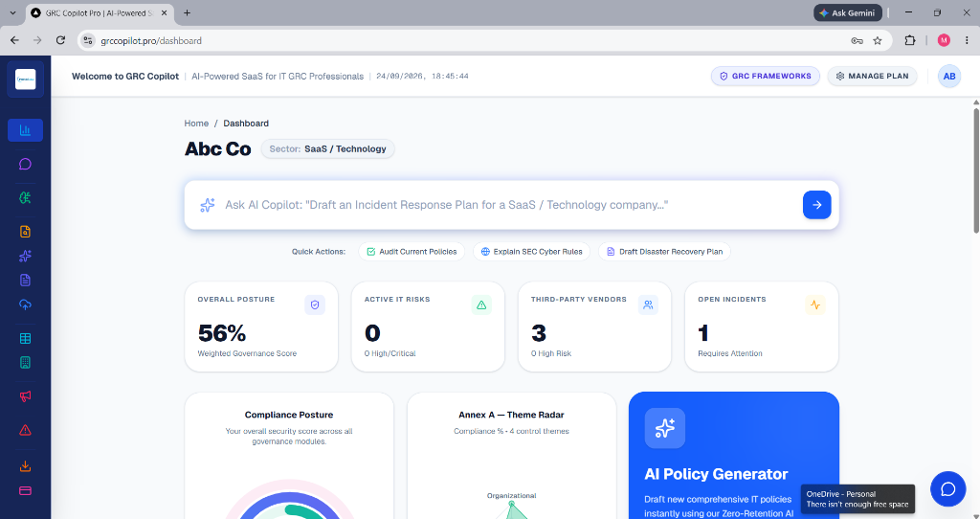Click the shield icon on Overall Posture card
The width and height of the screenshot is (980, 519).
[315, 305]
